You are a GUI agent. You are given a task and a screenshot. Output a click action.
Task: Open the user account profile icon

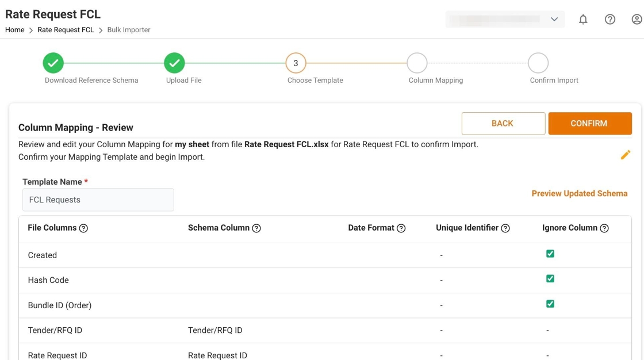tap(637, 20)
